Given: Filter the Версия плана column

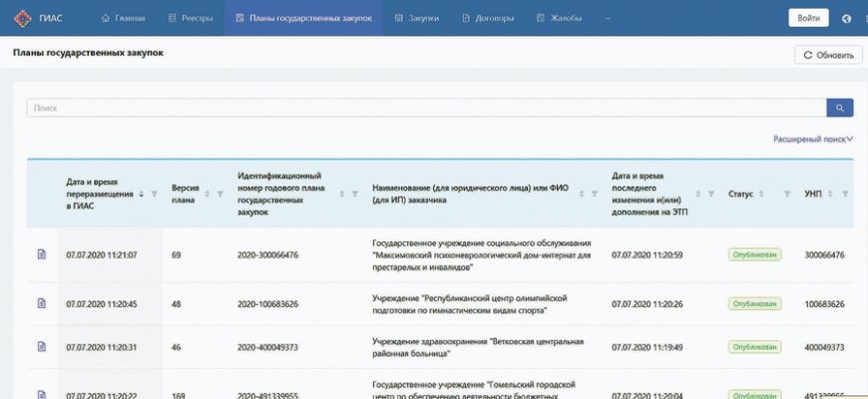Looking at the screenshot, I should tap(219, 194).
